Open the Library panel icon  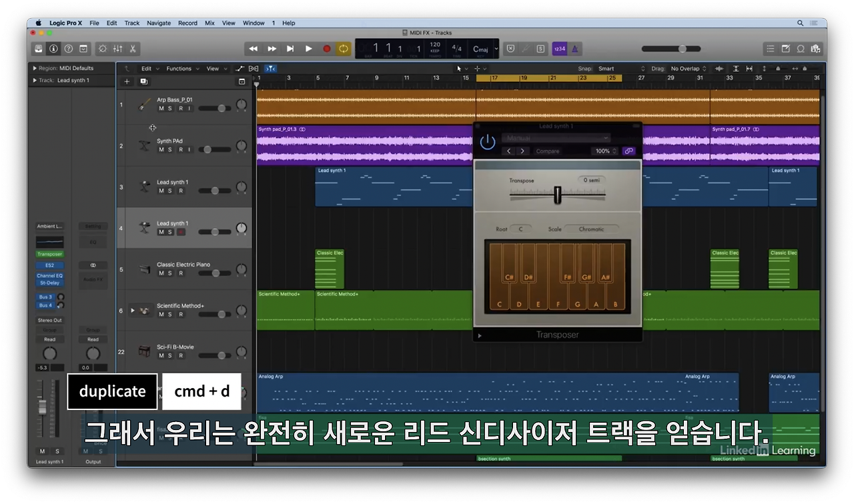[x=39, y=49]
